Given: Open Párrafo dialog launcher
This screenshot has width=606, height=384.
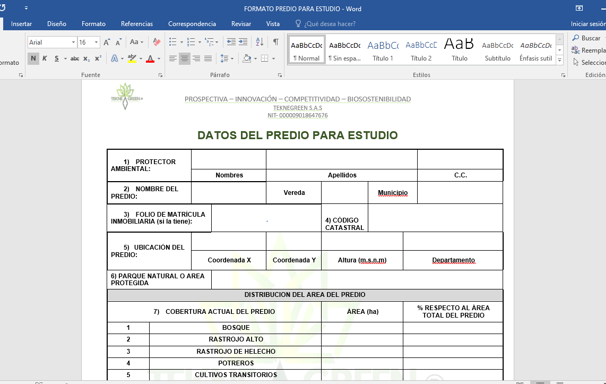Looking at the screenshot, I should click(x=279, y=75).
